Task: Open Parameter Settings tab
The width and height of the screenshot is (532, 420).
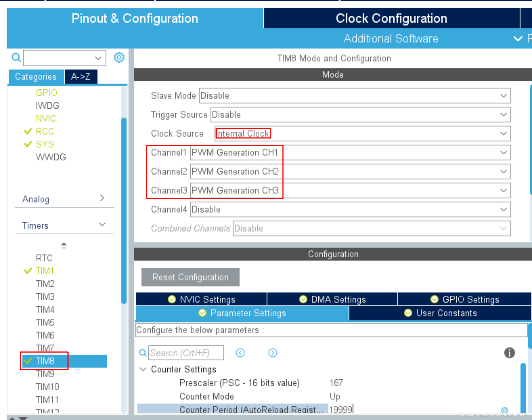Action: click(x=242, y=313)
